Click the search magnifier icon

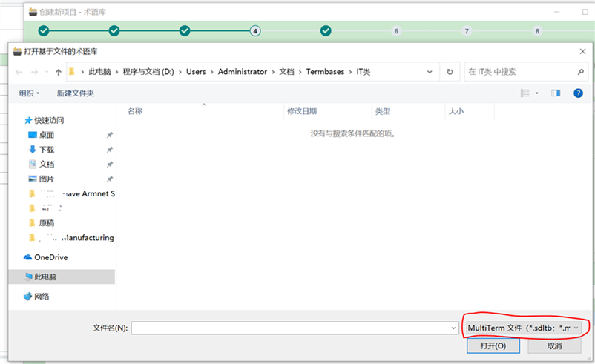581,72
